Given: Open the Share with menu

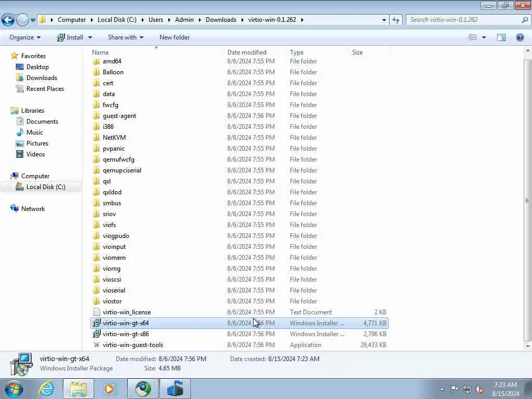Looking at the screenshot, I should click(x=126, y=37).
